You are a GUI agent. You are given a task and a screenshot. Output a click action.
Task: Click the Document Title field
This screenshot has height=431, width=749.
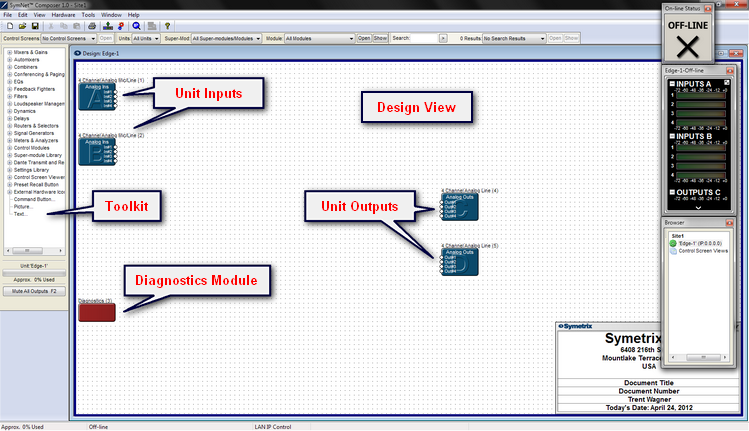[648, 383]
